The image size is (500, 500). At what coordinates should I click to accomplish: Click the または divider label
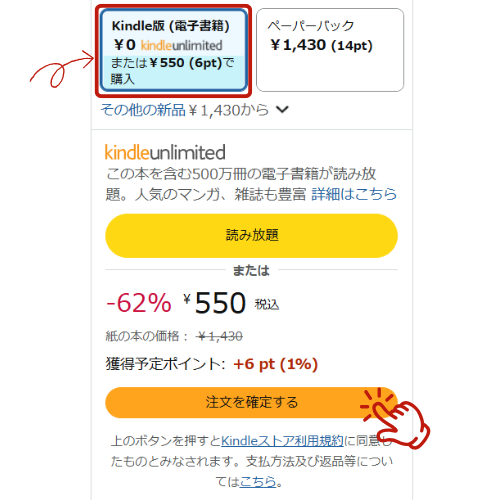[x=251, y=270]
